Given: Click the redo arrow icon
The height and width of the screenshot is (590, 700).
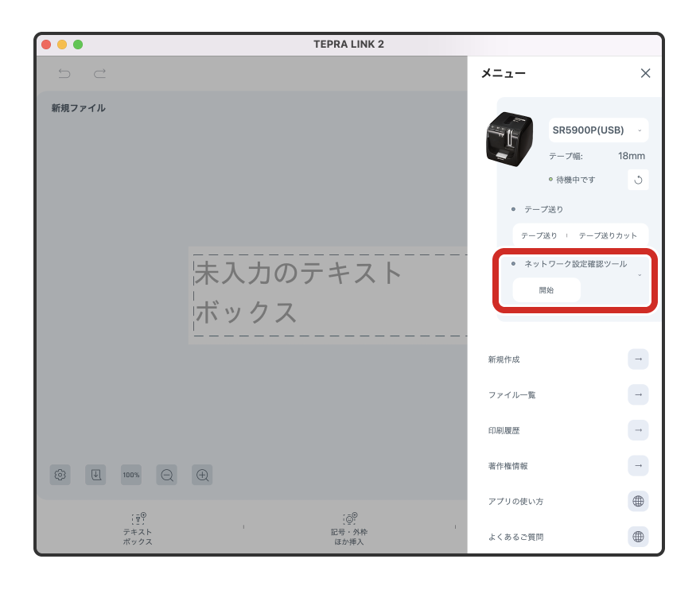Looking at the screenshot, I should click(99, 74).
